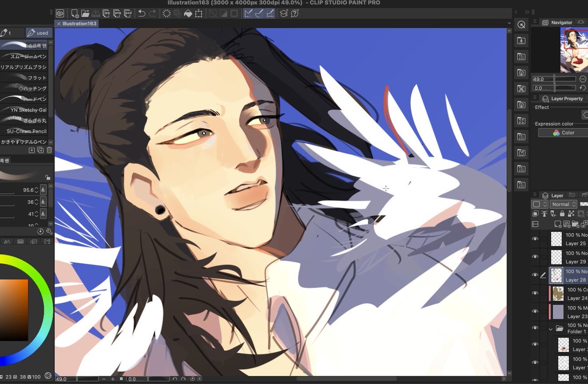Create a new canvas via New icon
The image size is (588, 384).
click(74, 13)
